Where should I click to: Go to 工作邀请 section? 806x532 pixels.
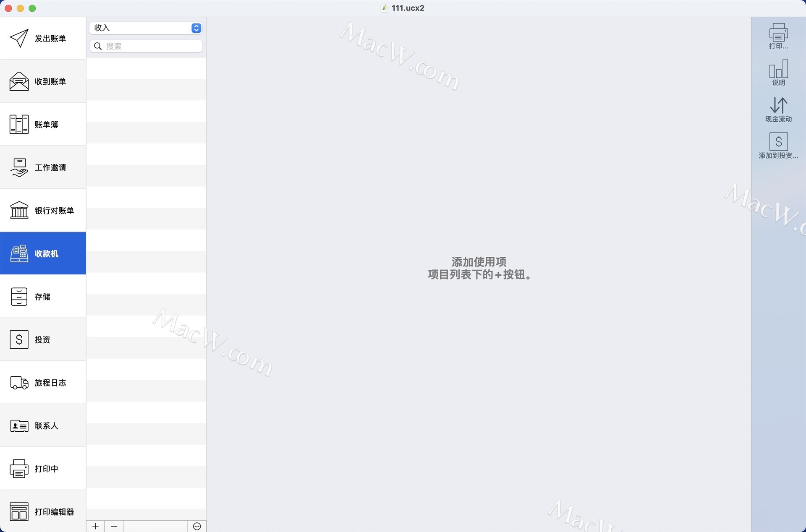click(x=43, y=167)
